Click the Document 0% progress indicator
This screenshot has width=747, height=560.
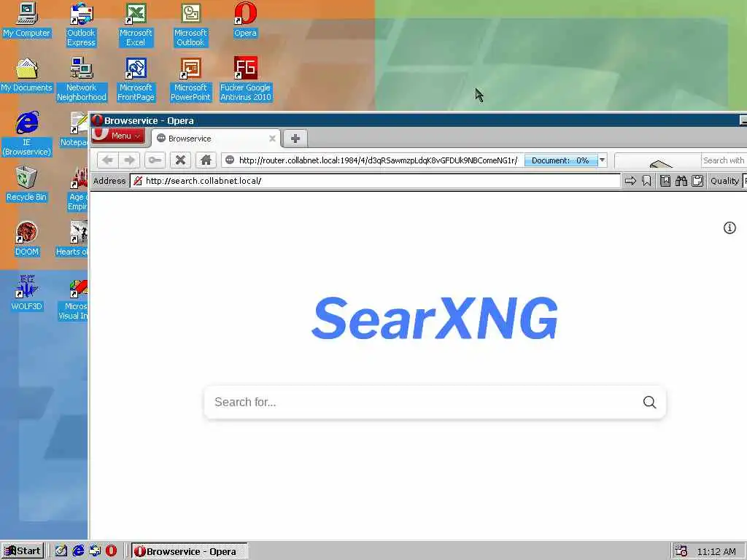pos(560,160)
